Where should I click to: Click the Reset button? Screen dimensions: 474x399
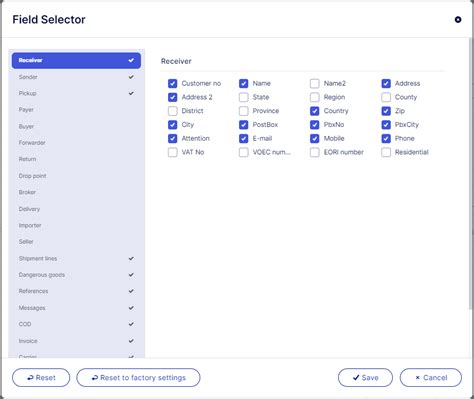point(41,378)
